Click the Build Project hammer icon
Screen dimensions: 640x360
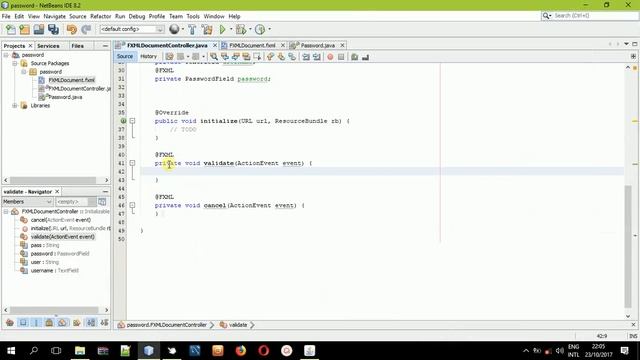tap(192, 29)
